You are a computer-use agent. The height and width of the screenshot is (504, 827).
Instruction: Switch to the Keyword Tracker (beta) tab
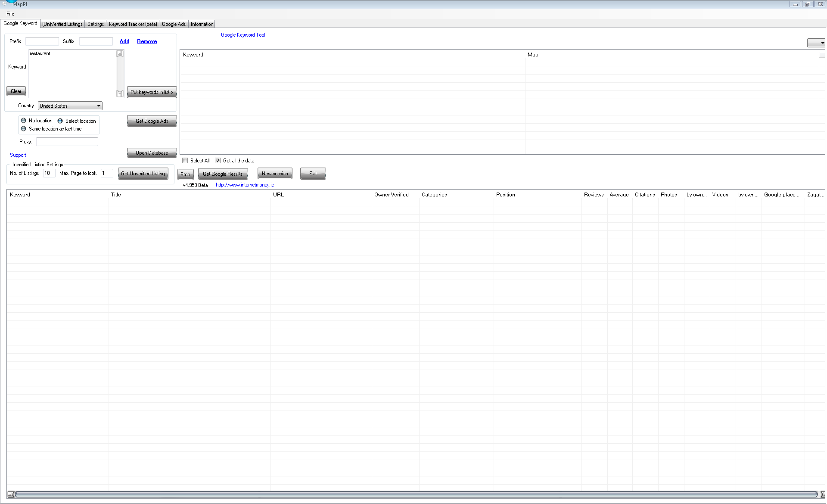133,24
